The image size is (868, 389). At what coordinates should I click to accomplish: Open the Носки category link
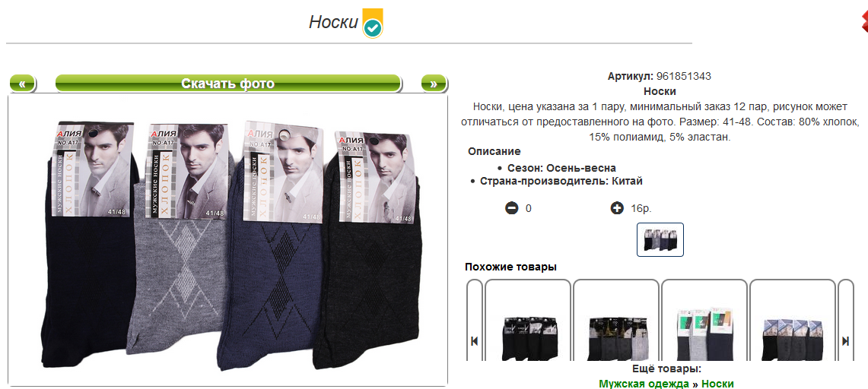coord(717,384)
